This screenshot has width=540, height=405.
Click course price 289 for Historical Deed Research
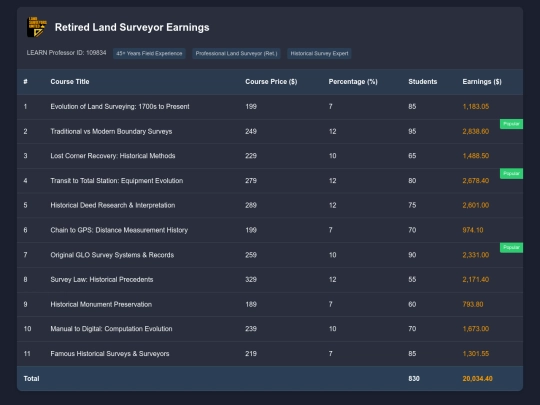251,205
